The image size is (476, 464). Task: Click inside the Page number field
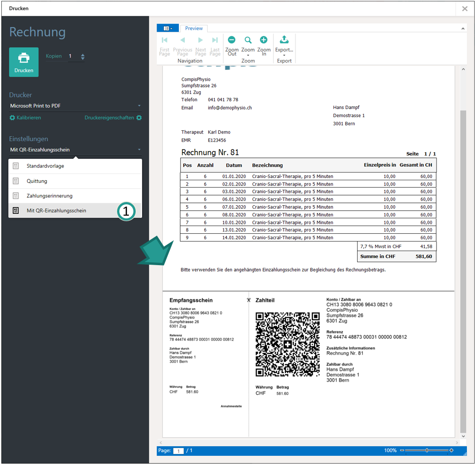[178, 450]
